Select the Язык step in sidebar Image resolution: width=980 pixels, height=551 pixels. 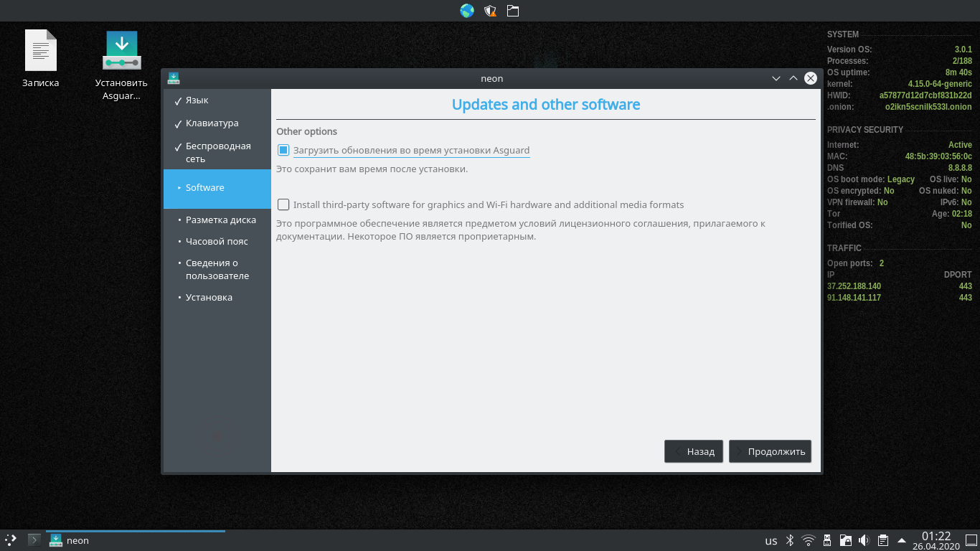tap(217, 100)
